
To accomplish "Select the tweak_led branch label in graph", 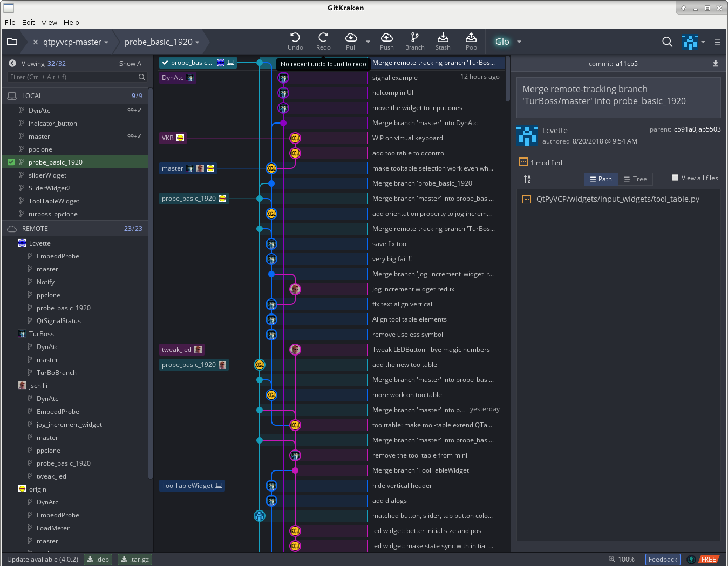I will tap(182, 350).
